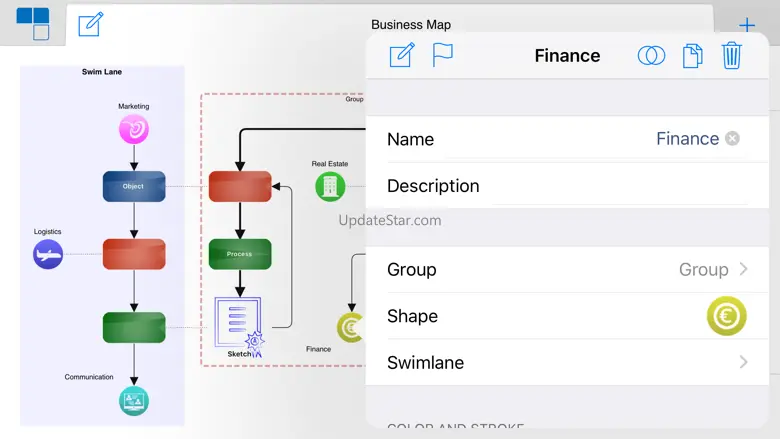780x439 pixels.
Task: Open the Swimlane row chevron
Action: pyautogui.click(x=743, y=362)
